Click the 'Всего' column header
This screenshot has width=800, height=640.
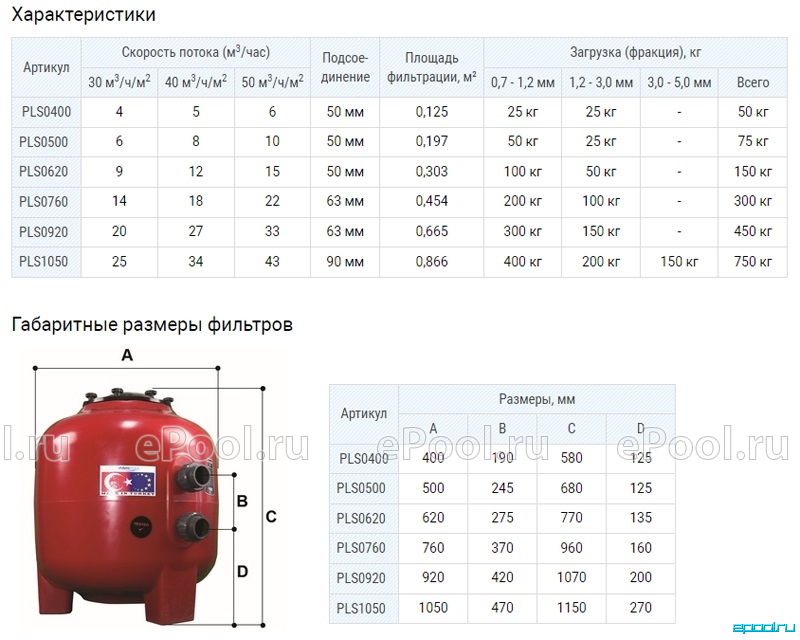coord(753,83)
